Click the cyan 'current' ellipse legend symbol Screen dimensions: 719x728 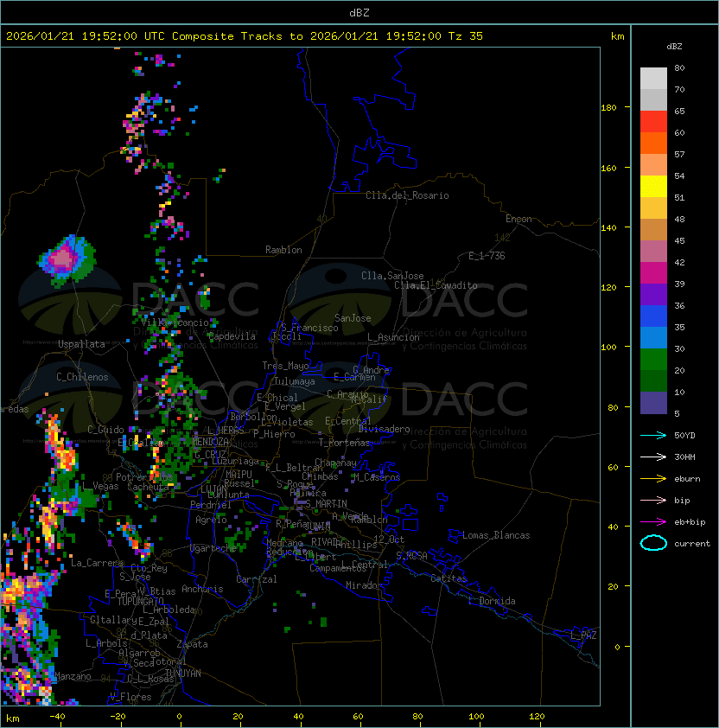(x=653, y=543)
